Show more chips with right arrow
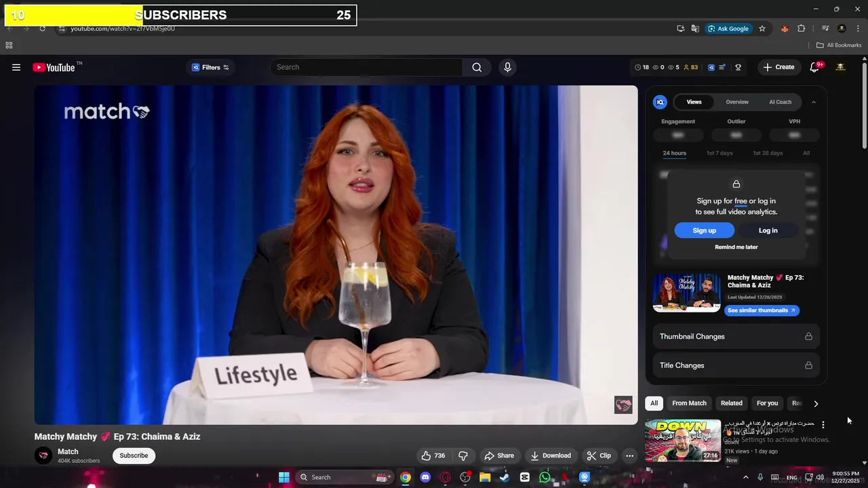 click(816, 403)
